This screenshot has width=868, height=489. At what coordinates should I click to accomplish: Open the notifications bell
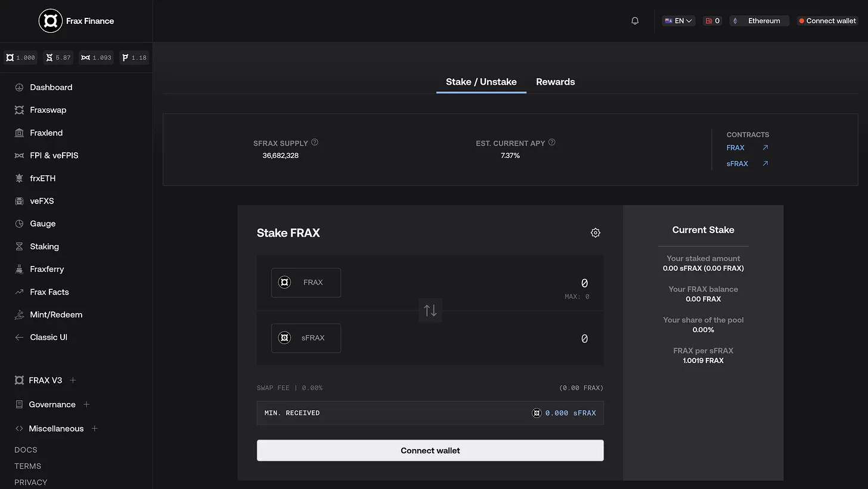click(x=635, y=21)
